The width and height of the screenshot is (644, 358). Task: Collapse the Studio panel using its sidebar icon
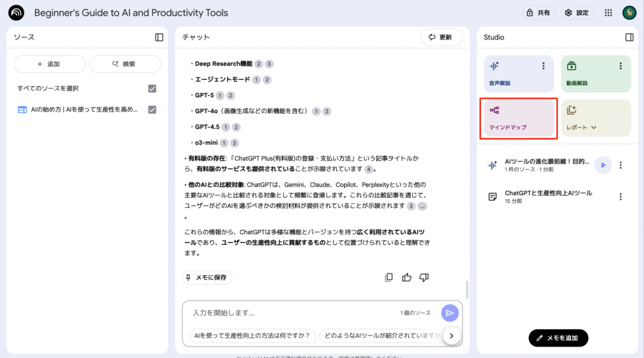pyautogui.click(x=630, y=38)
